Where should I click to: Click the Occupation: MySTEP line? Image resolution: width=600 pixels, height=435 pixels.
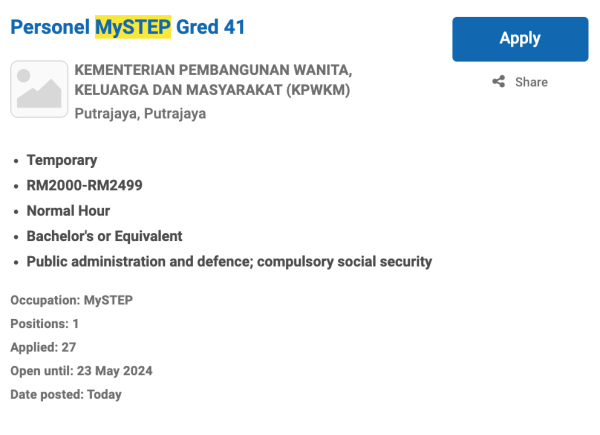coord(71,300)
